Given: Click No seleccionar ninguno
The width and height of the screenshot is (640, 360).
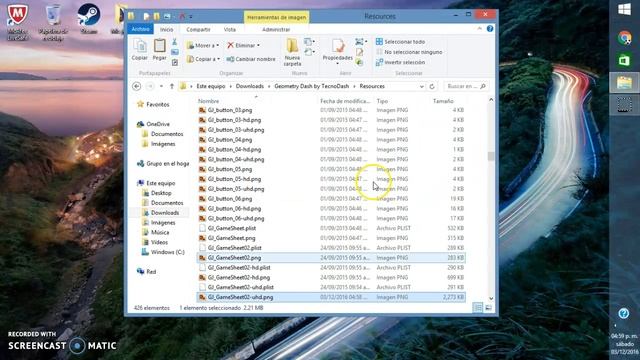Looking at the screenshot, I should click(409, 52).
